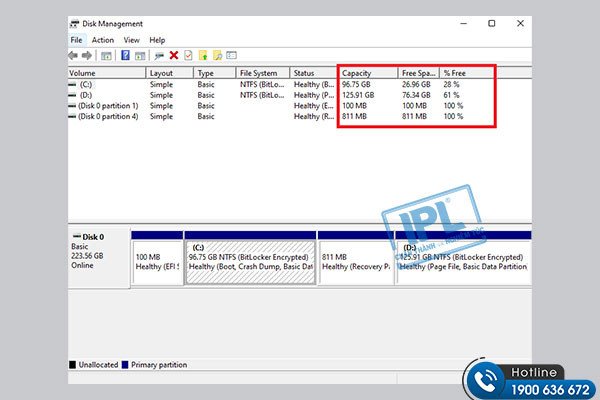The width and height of the screenshot is (600, 400).
Task: Sort by the Capacity column header
Action: (x=368, y=73)
